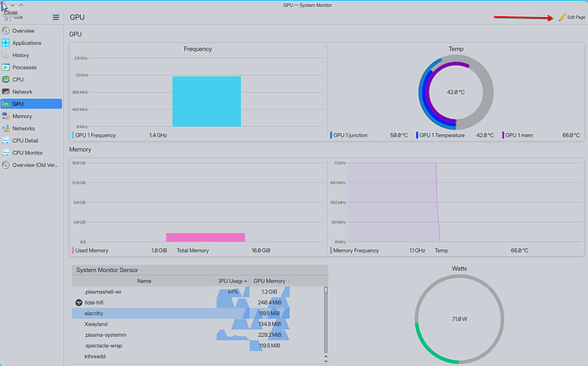Viewport: 588px width, 366px height.
Task: Open the CPU page
Action: pos(17,79)
